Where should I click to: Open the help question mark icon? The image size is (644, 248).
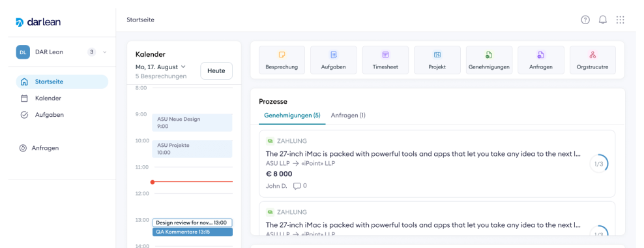click(585, 20)
